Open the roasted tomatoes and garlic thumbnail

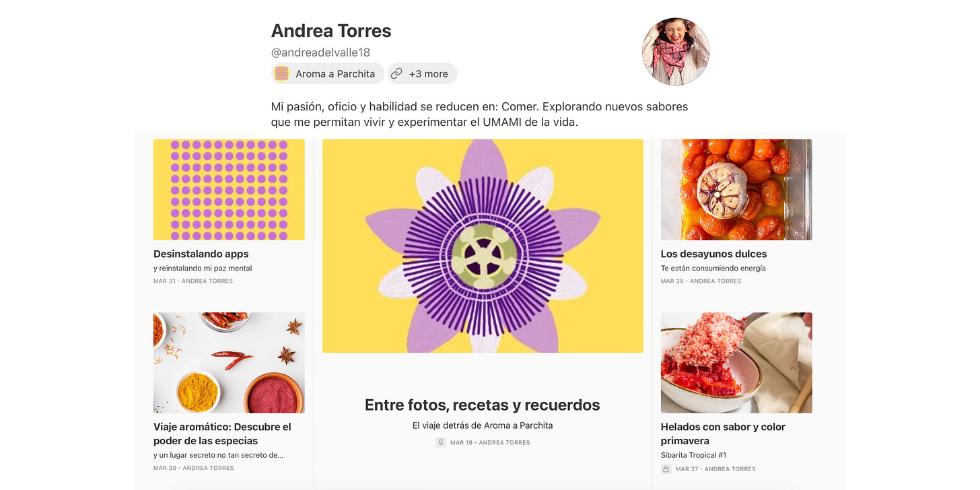click(x=736, y=190)
